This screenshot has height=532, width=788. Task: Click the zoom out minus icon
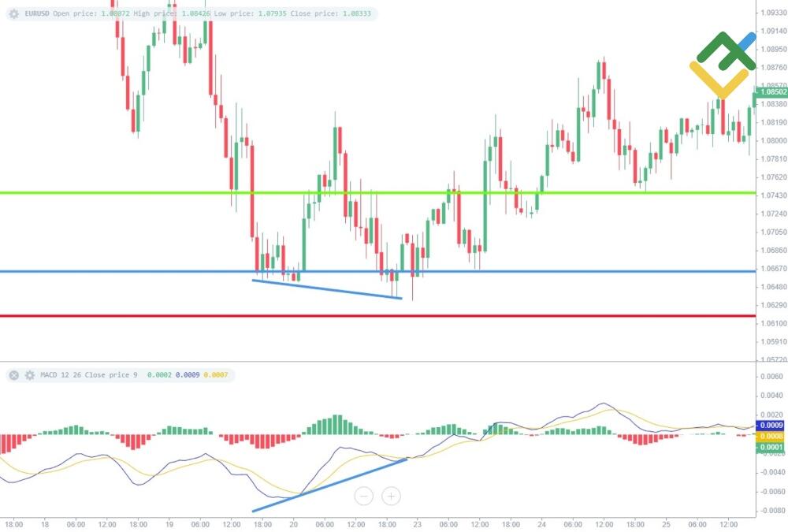click(363, 496)
